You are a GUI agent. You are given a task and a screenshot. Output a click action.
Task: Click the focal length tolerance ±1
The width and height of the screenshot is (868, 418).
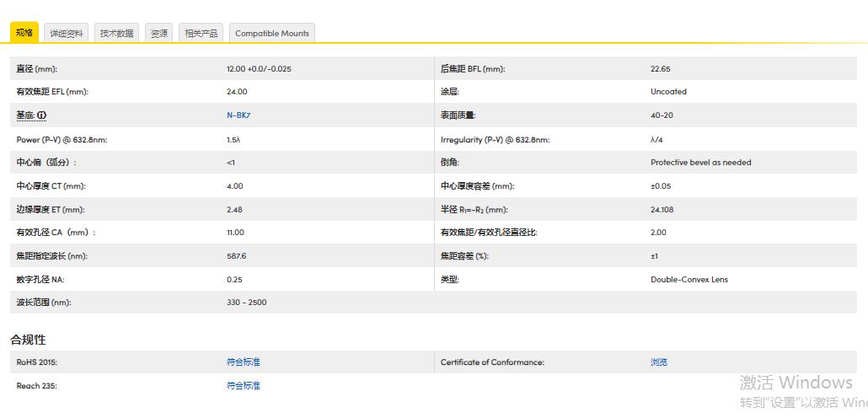654,256
